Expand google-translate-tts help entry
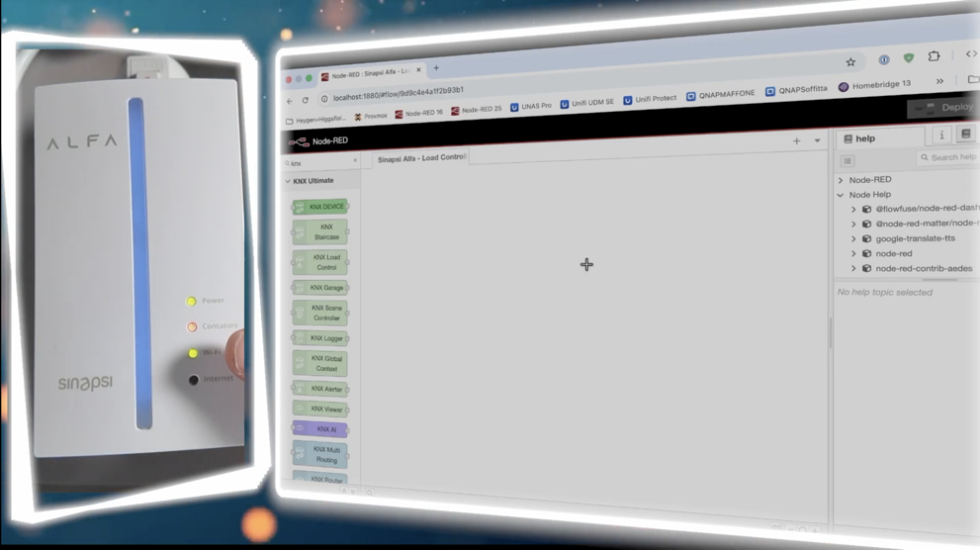 coord(853,238)
